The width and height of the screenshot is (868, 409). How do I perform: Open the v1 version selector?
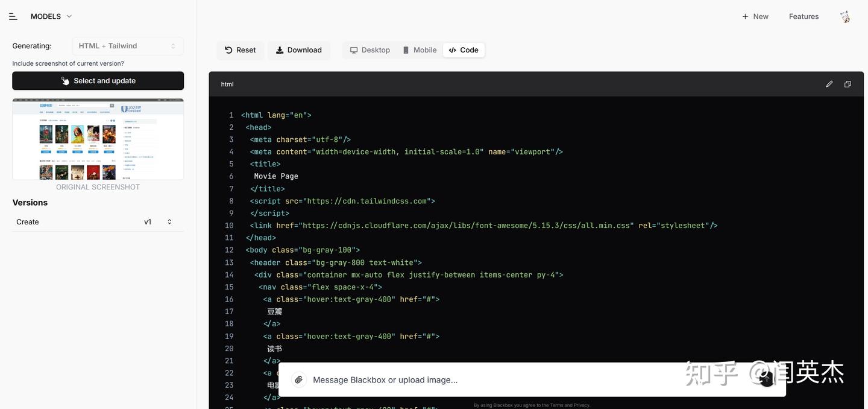[x=158, y=222]
